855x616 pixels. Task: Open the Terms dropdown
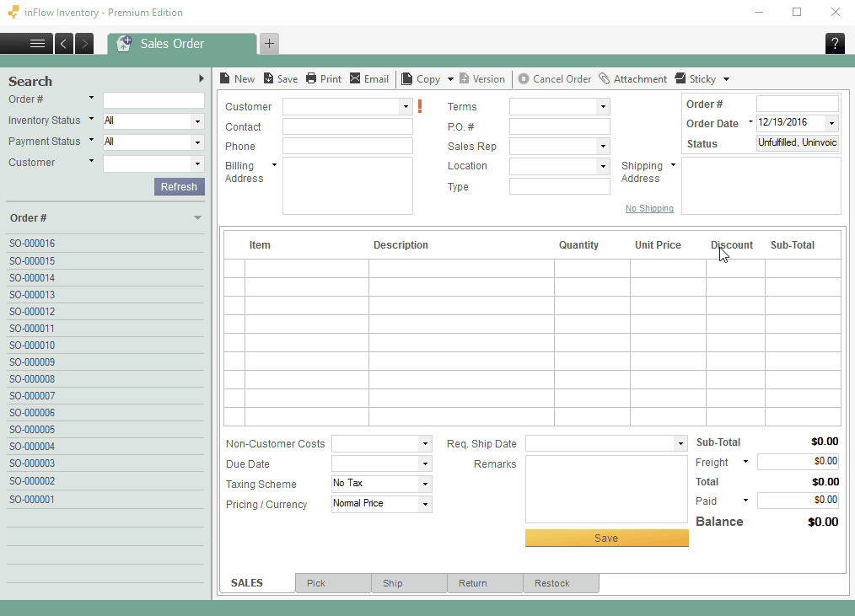point(603,107)
